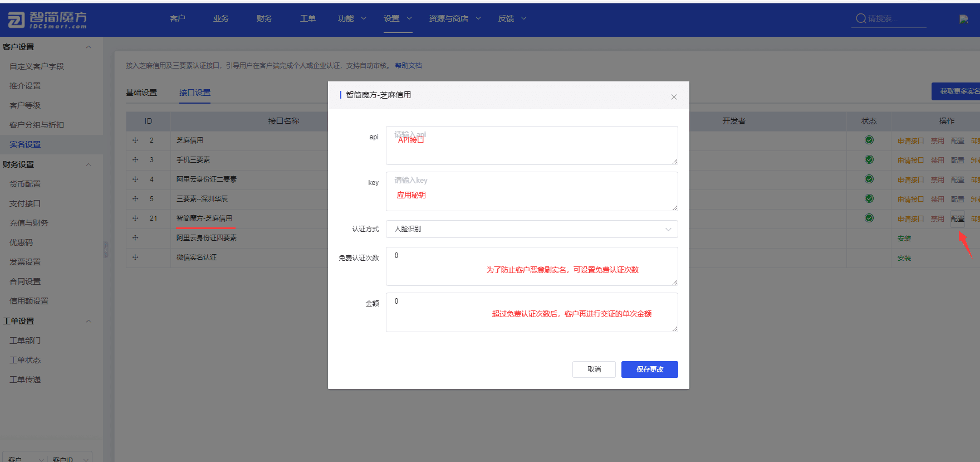
Task: Switch to the 基础设置 tab
Action: (x=141, y=93)
